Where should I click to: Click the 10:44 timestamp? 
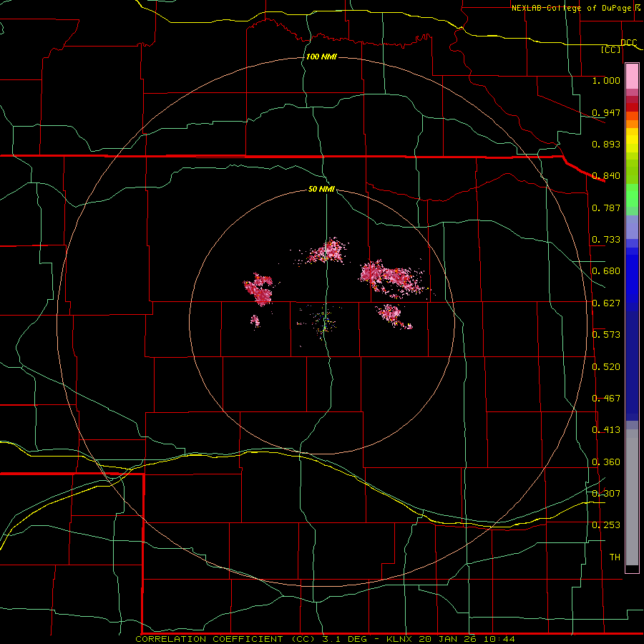tap(499, 639)
